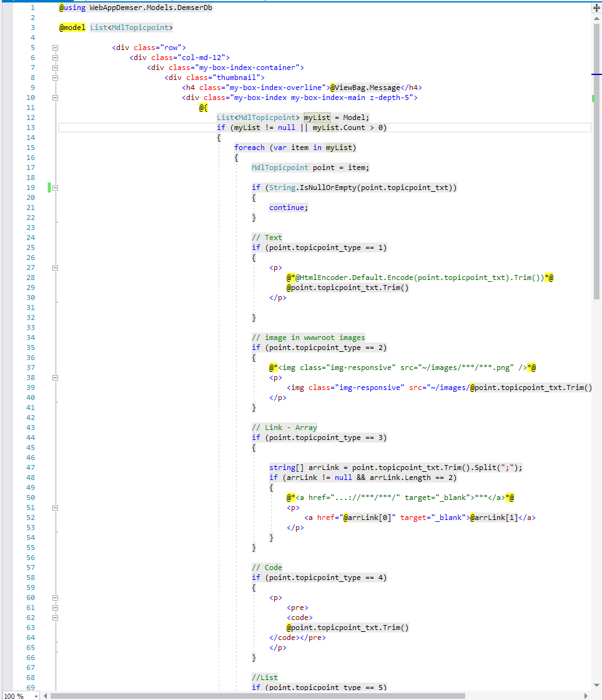Click the horizontal scrollbar right arrow

point(587,696)
